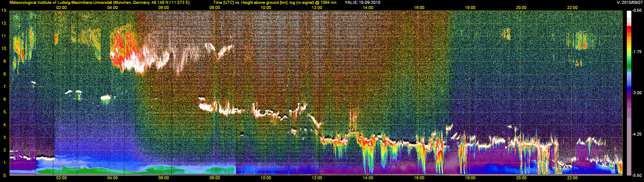Click the top axis time label 16:00
The height and width of the screenshot is (182, 644).
(419, 8)
